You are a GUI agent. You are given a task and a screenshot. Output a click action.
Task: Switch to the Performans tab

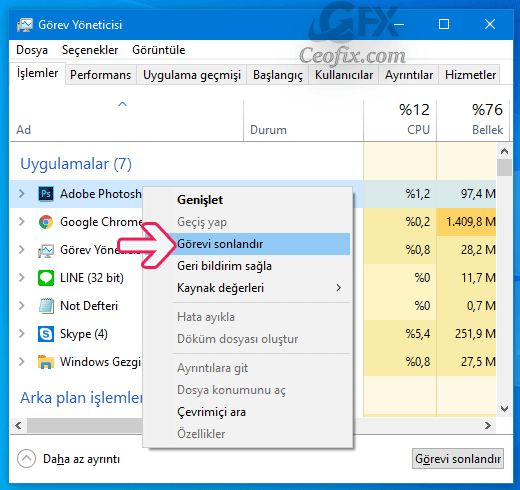pos(100,75)
